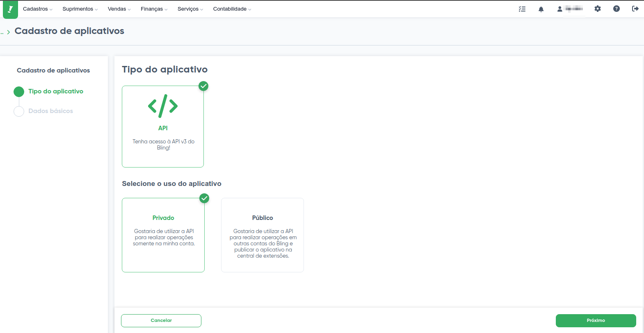Toggle the API card check mark
644x333 pixels.
tap(203, 86)
